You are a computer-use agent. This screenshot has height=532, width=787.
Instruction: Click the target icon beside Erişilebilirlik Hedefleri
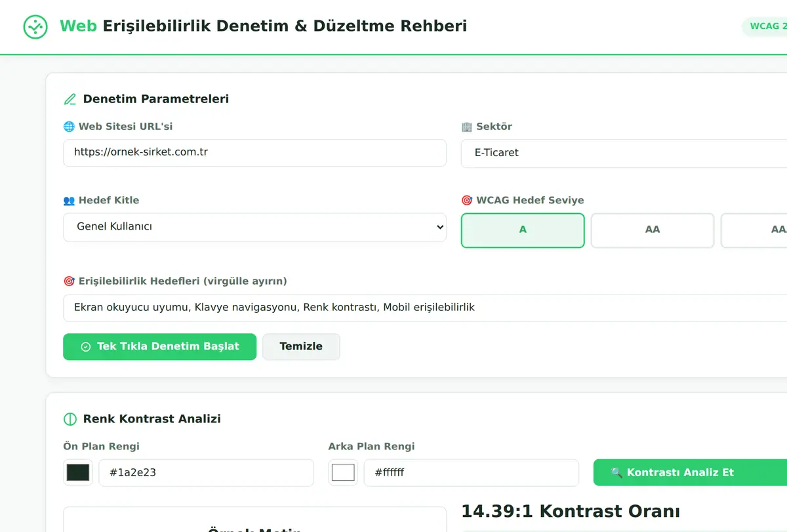[x=69, y=281]
